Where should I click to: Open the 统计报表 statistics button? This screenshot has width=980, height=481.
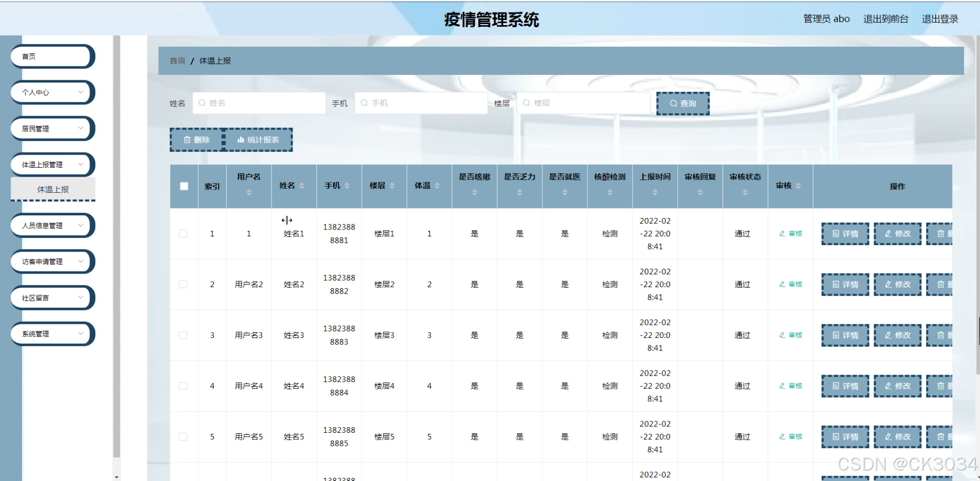click(x=258, y=140)
